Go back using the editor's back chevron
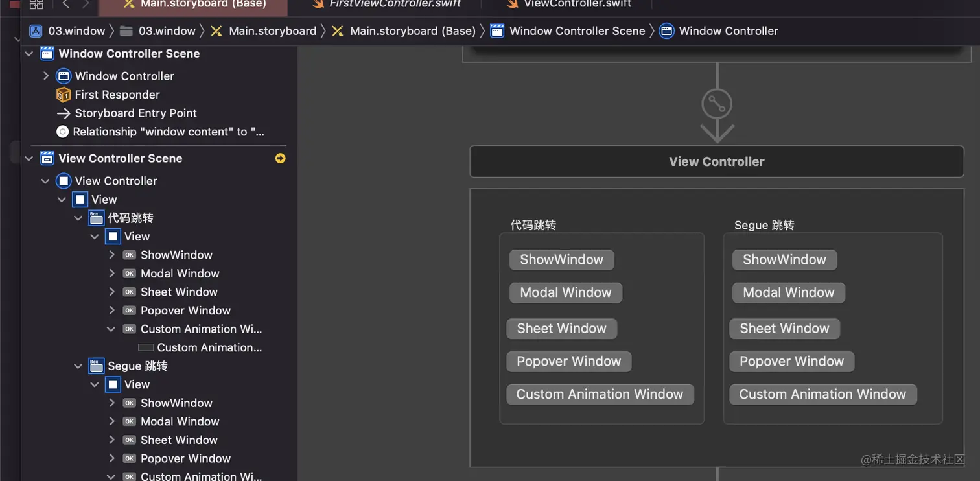 (66, 4)
